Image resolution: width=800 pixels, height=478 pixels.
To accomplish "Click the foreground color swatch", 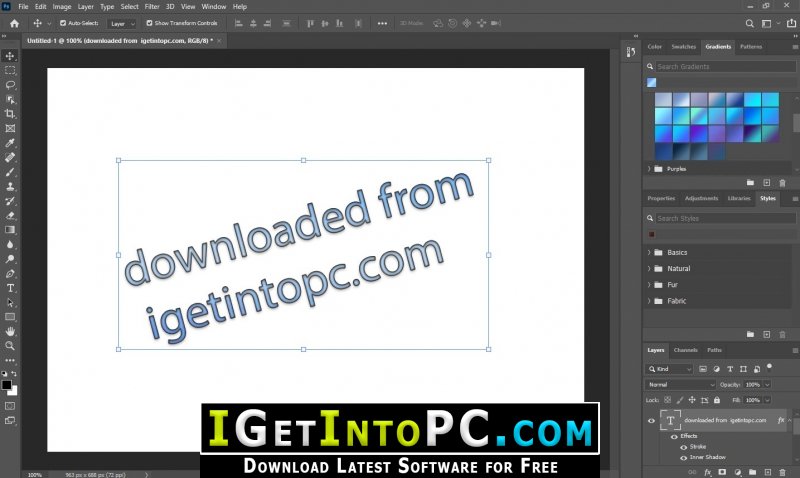I will [x=7, y=385].
